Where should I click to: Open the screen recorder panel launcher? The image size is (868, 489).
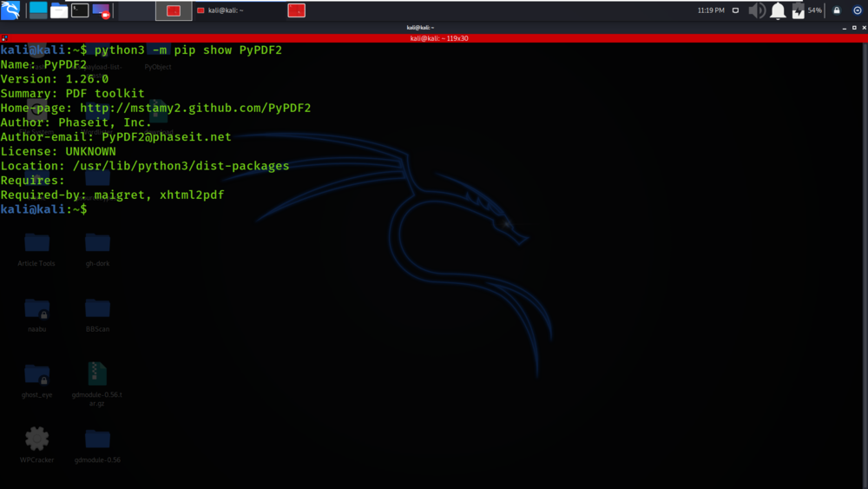point(102,10)
